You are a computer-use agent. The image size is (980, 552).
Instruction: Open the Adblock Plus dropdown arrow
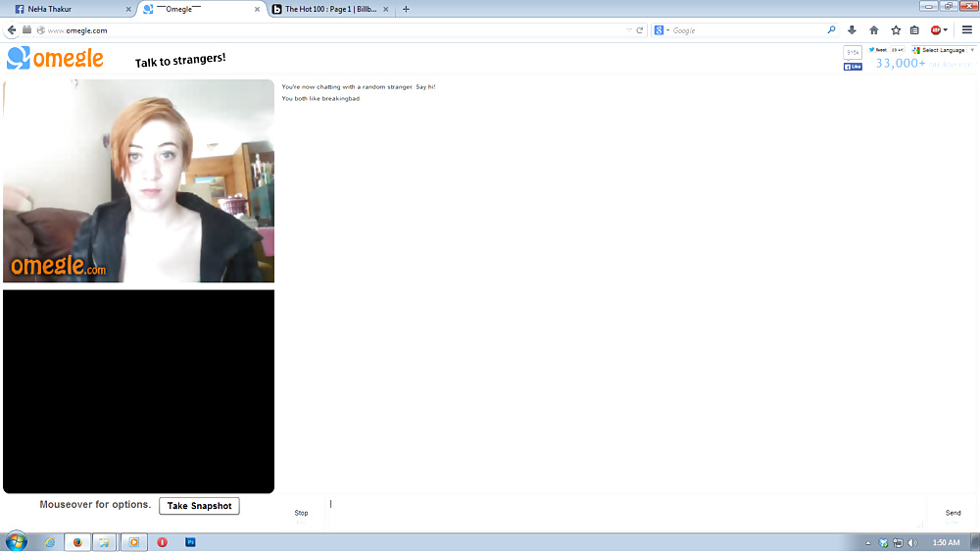[946, 30]
